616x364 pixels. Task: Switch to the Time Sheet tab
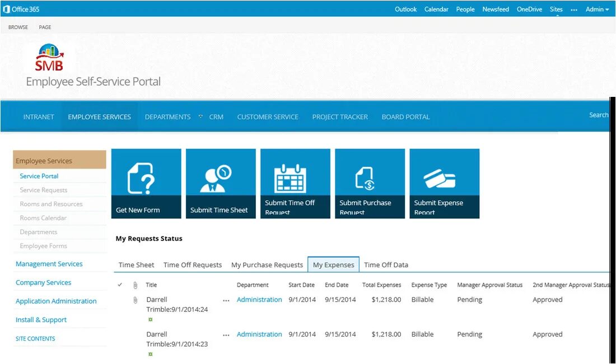pos(136,265)
